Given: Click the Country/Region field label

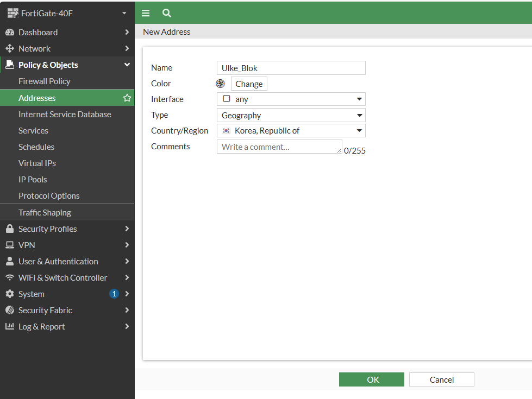Looking at the screenshot, I should (x=179, y=130).
